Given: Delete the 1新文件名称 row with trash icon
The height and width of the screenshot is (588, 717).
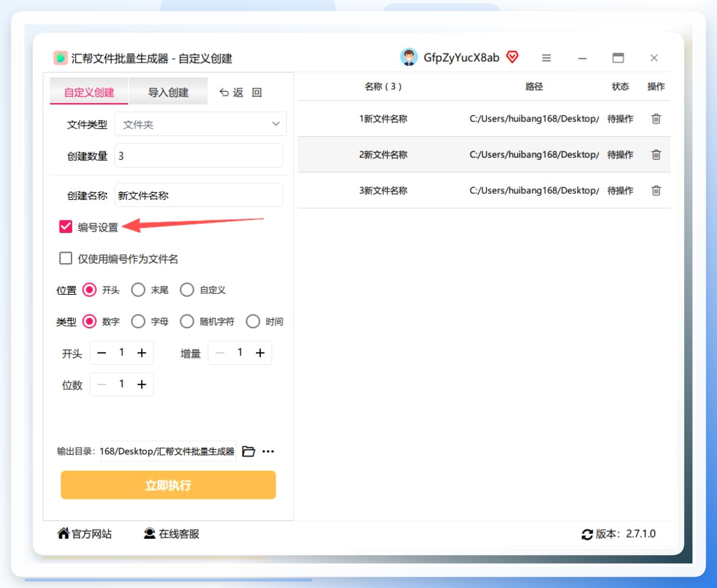Looking at the screenshot, I should tap(656, 119).
